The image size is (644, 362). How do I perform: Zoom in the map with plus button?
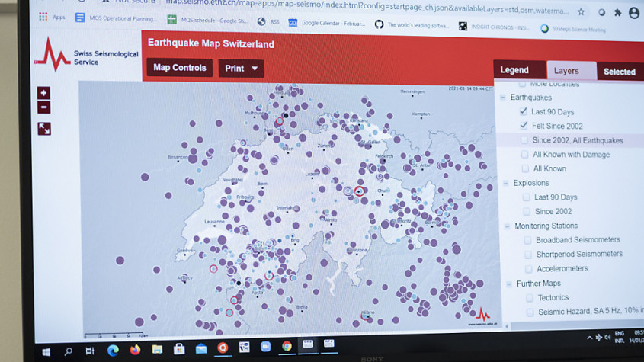(x=43, y=93)
